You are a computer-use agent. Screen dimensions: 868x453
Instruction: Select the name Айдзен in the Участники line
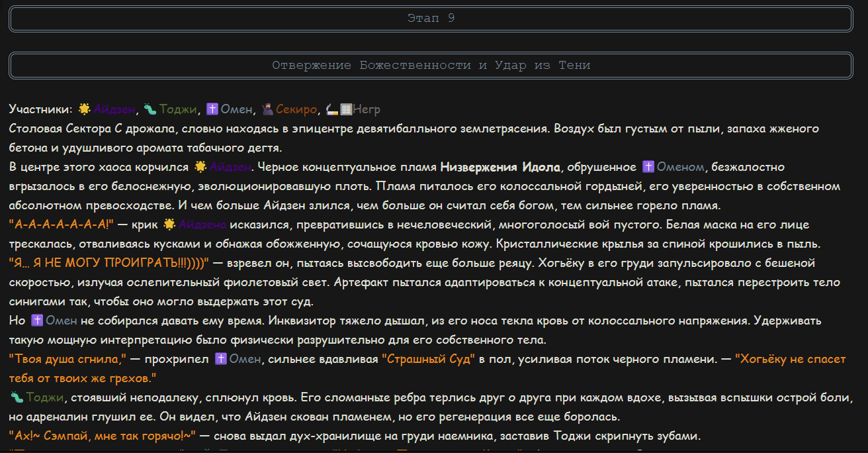114,109
